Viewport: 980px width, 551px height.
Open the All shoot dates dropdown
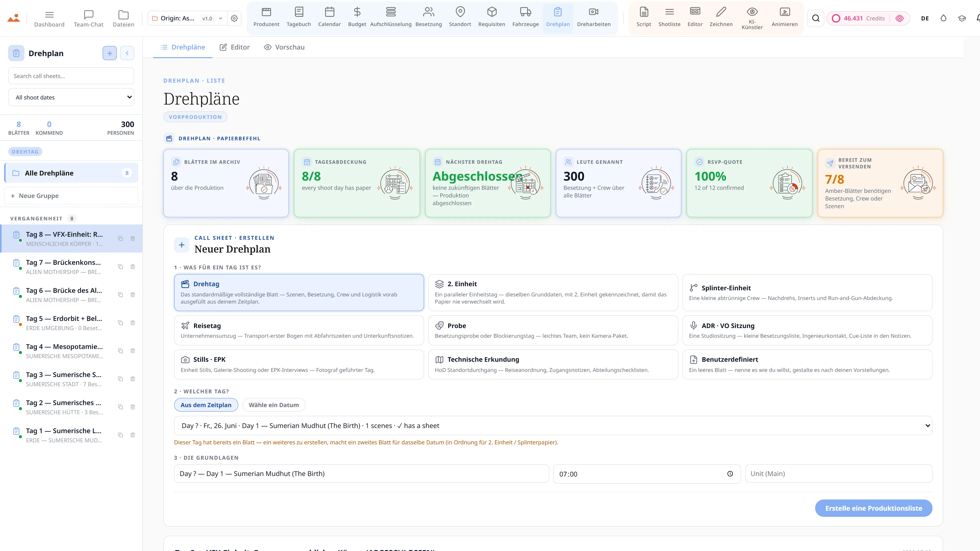coord(71,97)
